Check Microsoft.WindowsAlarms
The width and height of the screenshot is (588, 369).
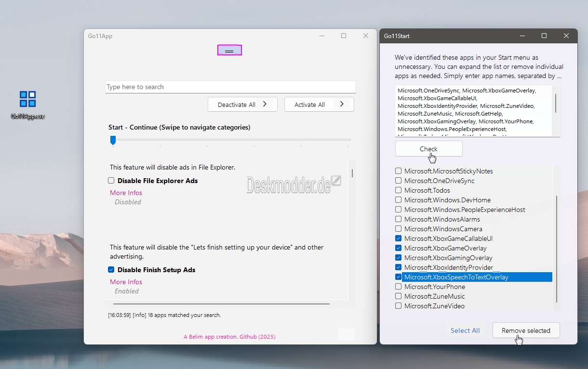pos(398,219)
